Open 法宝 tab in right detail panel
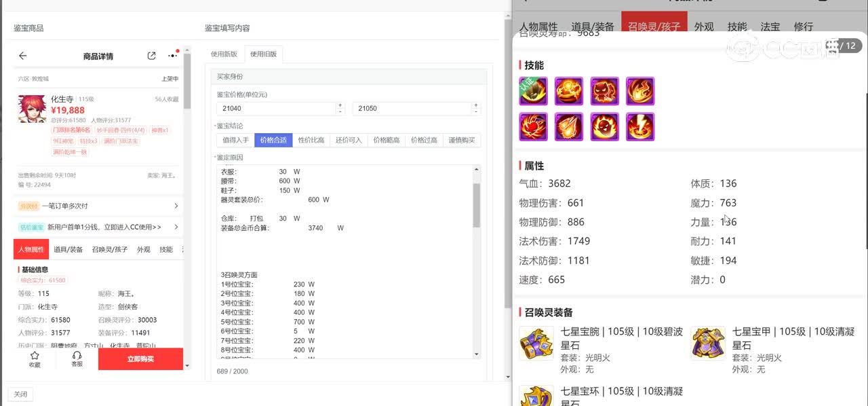The image size is (868, 406). coord(770,27)
